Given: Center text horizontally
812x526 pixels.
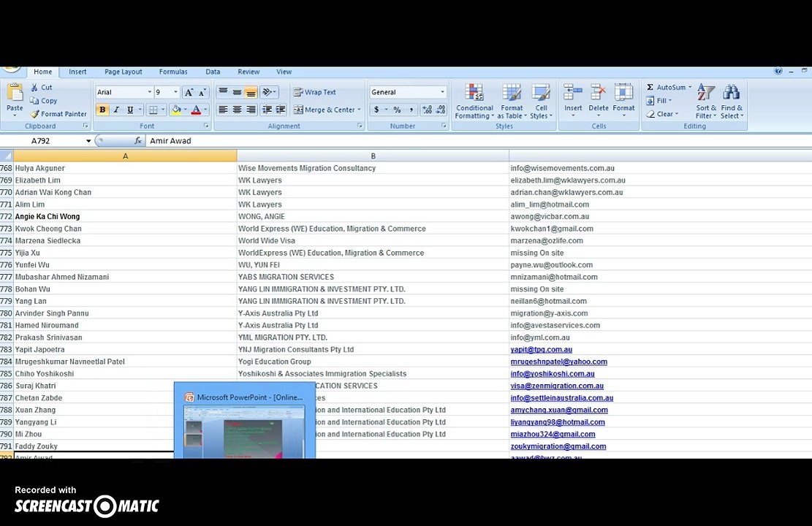Looking at the screenshot, I should pos(238,110).
